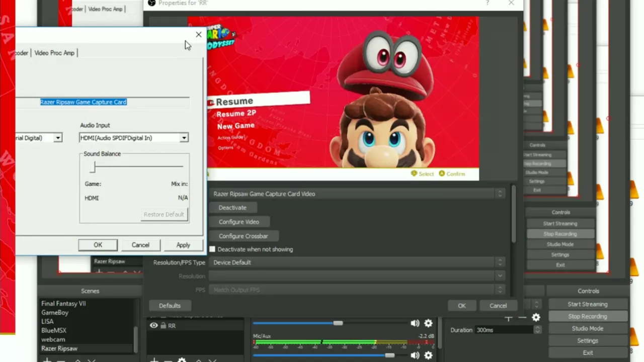The image size is (644, 362).
Task: Click Apply in crossbar dialog
Action: pyautogui.click(x=183, y=245)
